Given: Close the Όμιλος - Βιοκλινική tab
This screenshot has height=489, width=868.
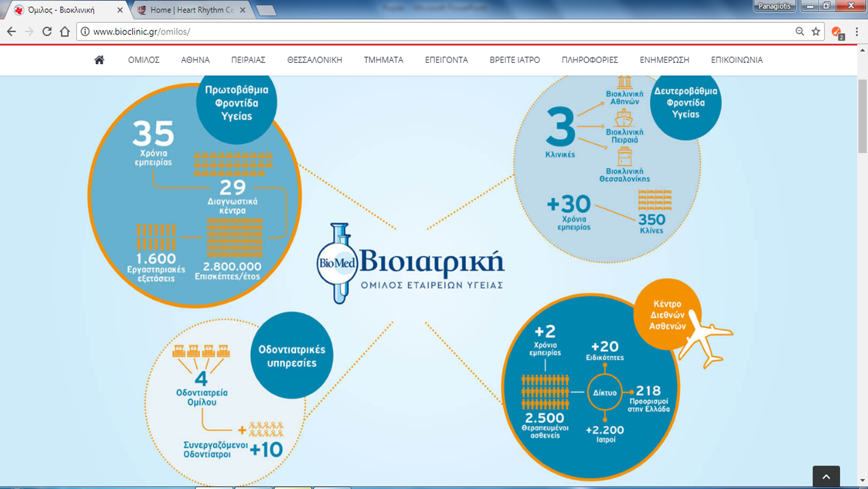Looking at the screenshot, I should coord(120,10).
